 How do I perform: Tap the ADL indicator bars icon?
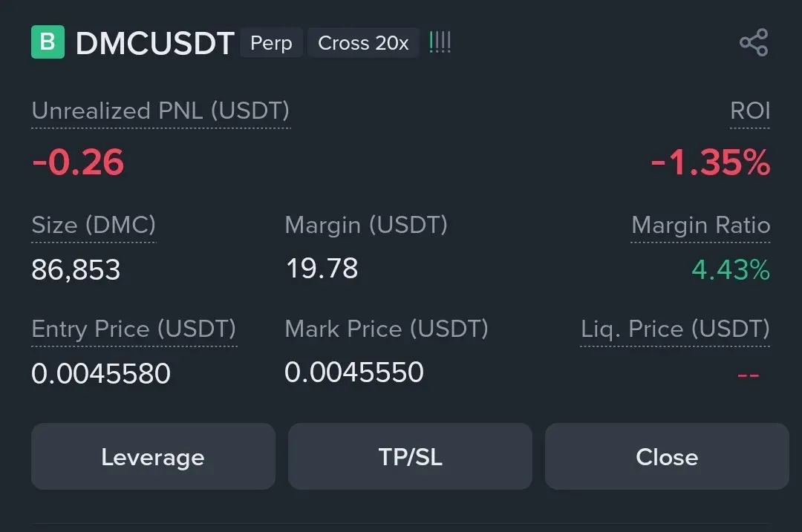(440, 42)
